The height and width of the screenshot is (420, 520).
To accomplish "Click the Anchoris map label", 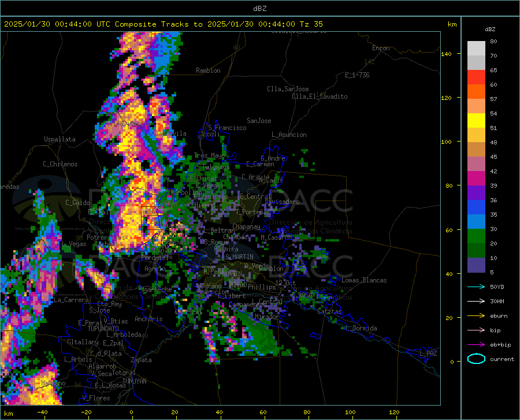I will click(x=148, y=319).
